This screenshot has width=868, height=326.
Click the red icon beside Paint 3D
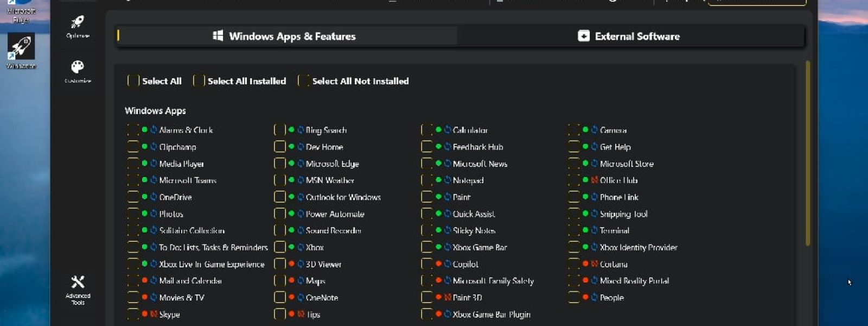tap(448, 297)
